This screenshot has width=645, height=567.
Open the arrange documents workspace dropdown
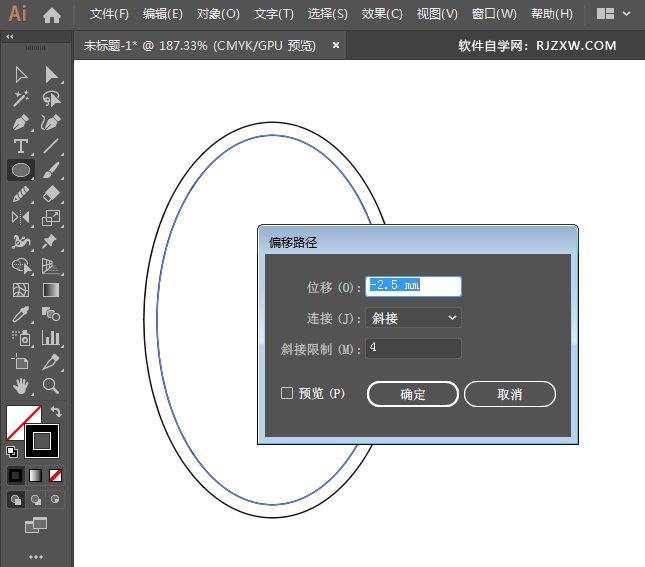point(613,14)
